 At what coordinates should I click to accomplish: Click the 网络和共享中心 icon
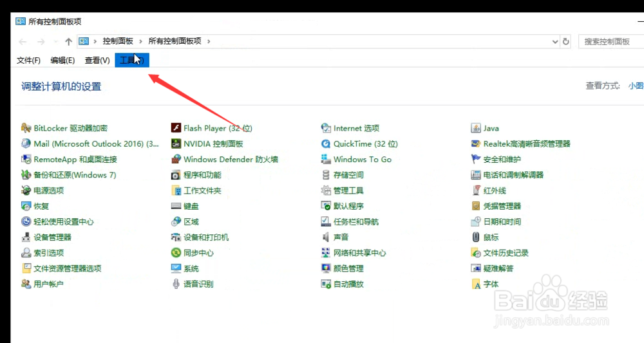tap(326, 253)
